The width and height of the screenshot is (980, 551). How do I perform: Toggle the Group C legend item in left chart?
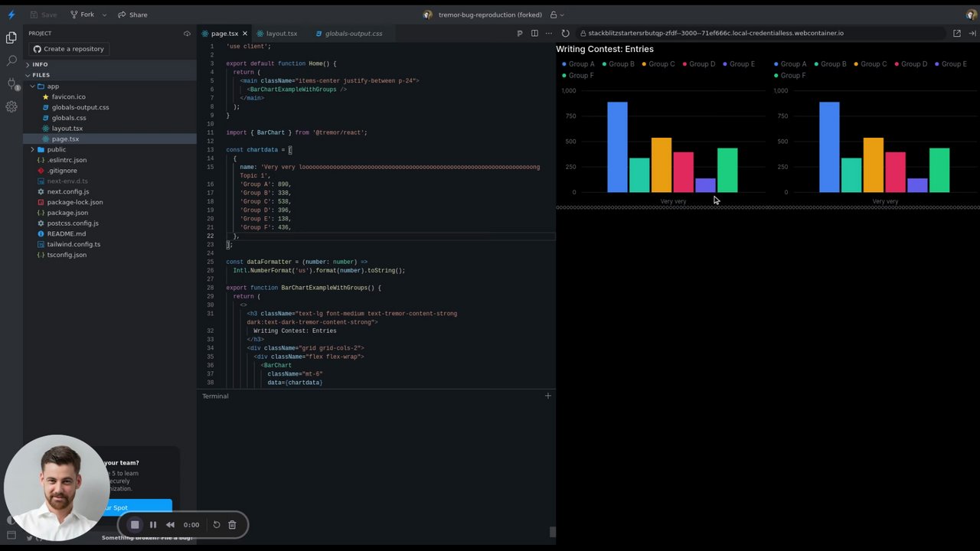[658, 64]
